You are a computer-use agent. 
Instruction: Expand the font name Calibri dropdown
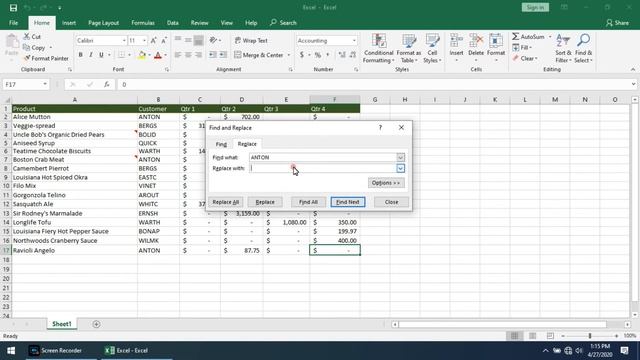pyautogui.click(x=124, y=40)
